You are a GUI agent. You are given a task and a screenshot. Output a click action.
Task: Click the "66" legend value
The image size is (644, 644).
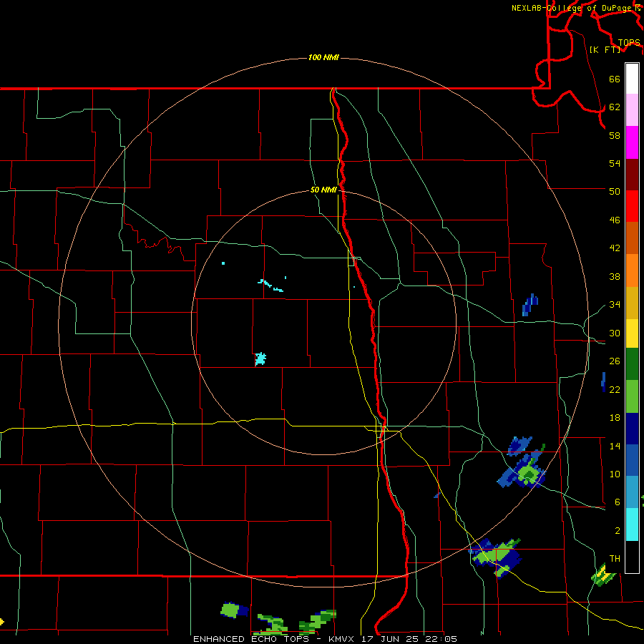(x=615, y=79)
